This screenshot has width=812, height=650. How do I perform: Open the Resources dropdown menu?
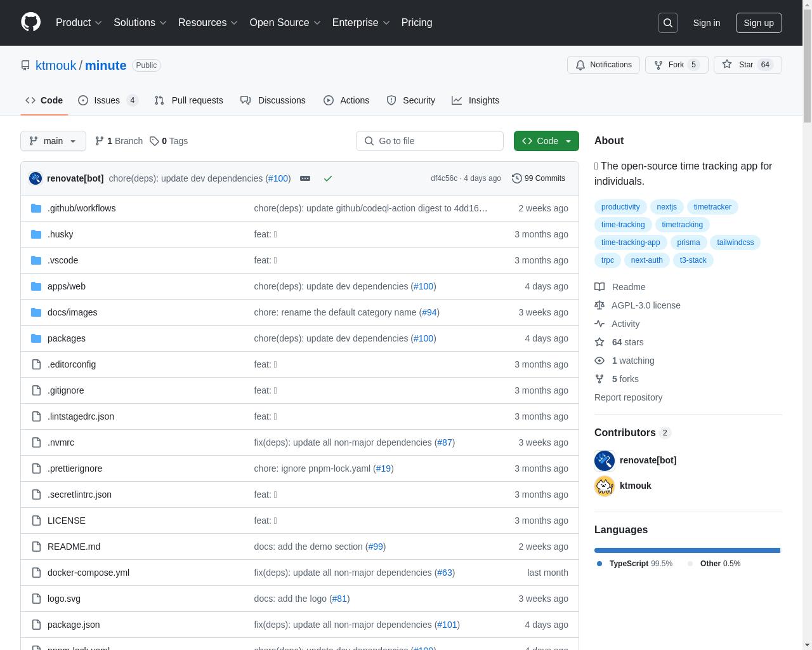click(x=208, y=23)
